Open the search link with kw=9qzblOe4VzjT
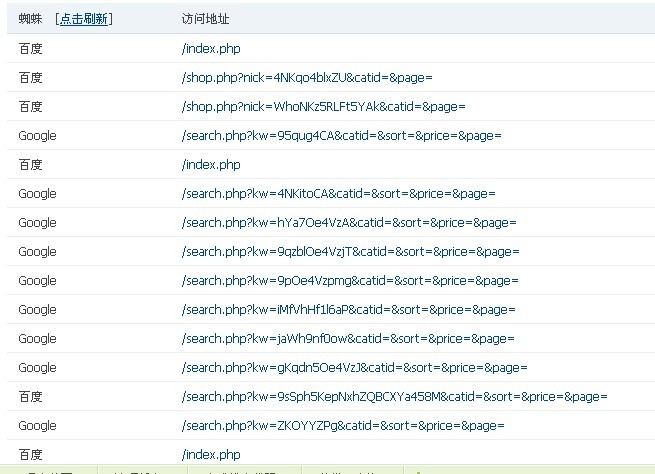The width and height of the screenshot is (655, 474). tap(350, 251)
